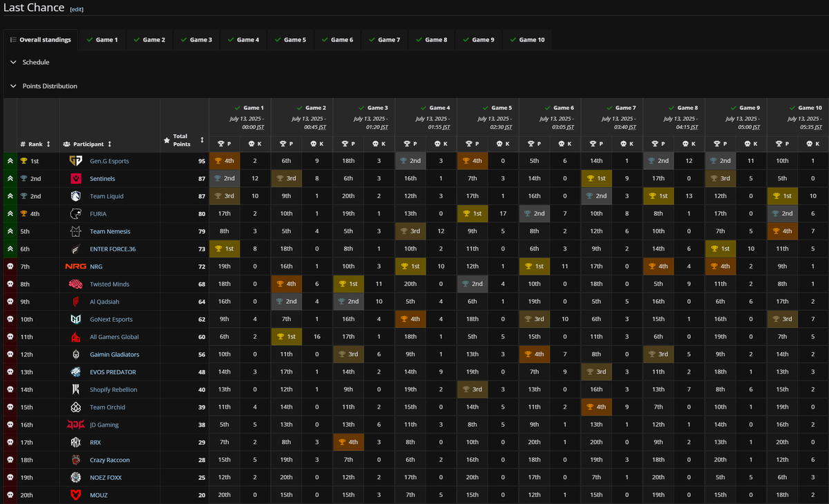The image size is (829, 504).
Task: Click the Crazy Raccoon logo
Action: [75, 461]
